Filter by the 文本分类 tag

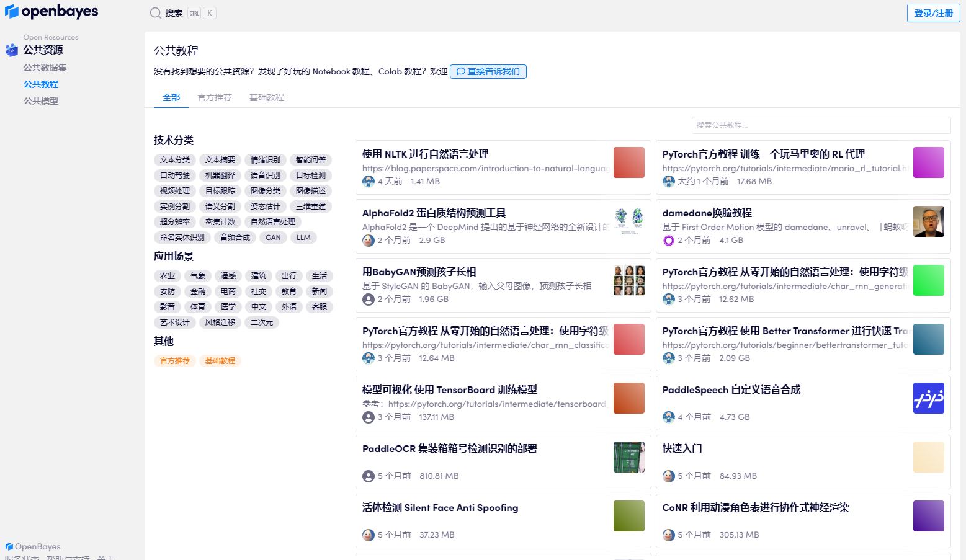pos(175,160)
